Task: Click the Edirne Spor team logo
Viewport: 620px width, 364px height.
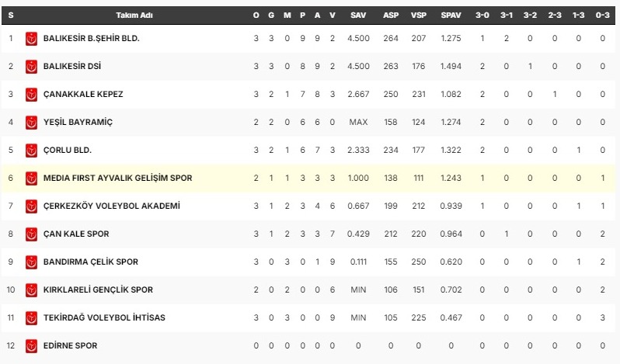Action: (x=32, y=345)
